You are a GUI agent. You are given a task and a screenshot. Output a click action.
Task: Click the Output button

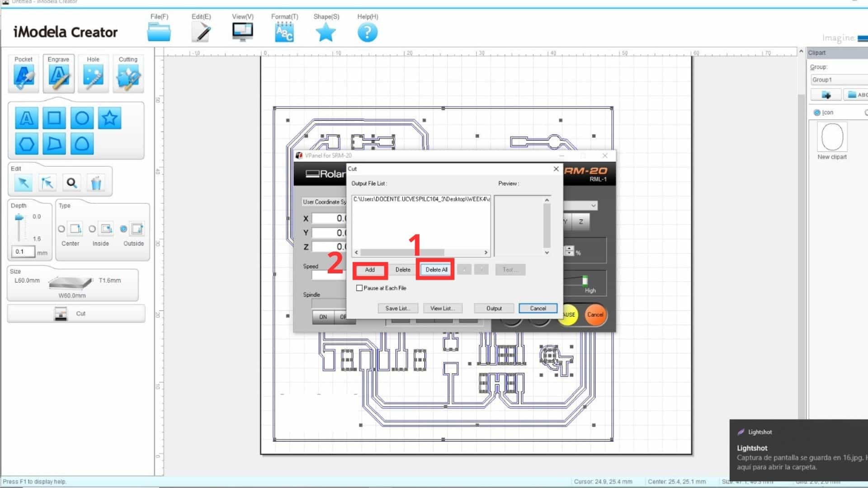494,308
